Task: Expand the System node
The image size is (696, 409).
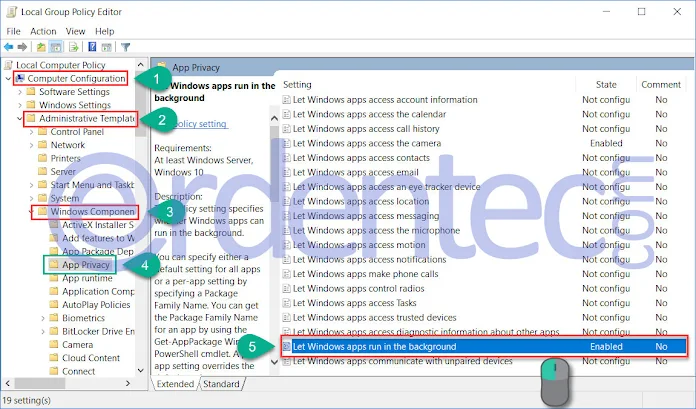Action: [x=31, y=199]
